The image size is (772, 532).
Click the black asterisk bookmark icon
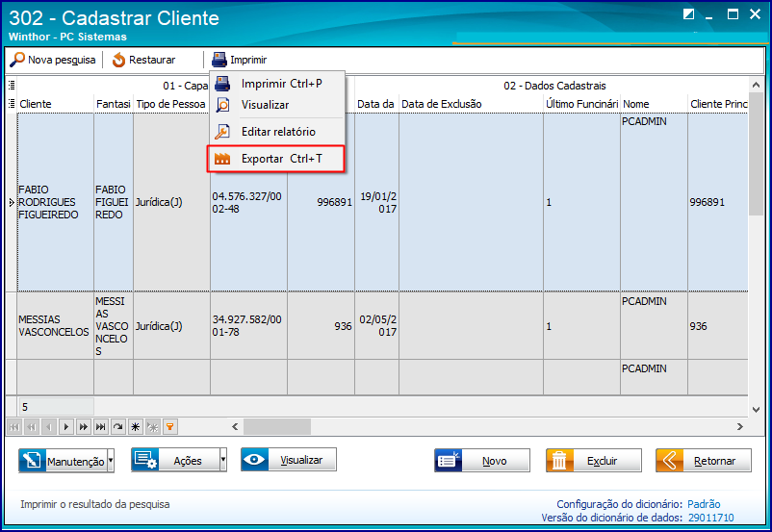136,427
